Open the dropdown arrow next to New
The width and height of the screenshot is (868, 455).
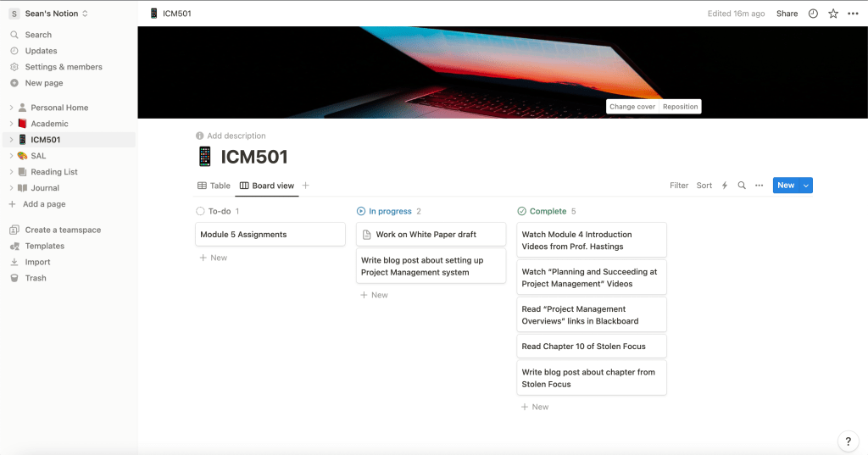806,186
